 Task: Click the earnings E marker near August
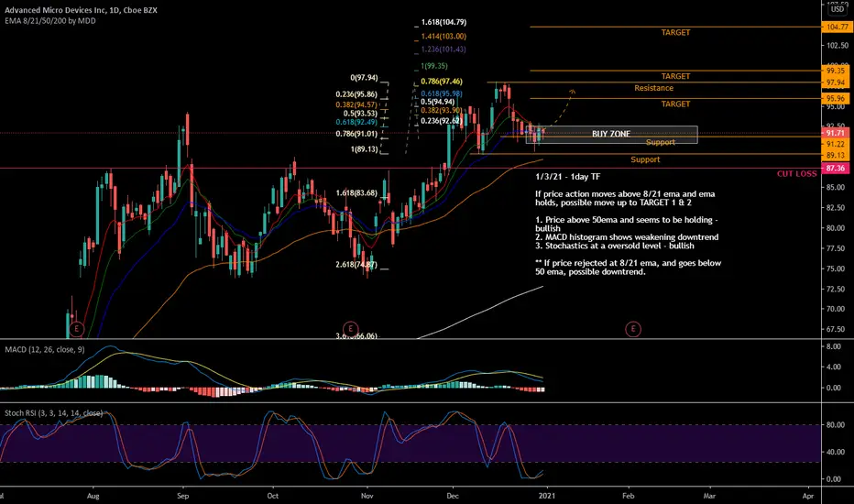click(x=77, y=328)
